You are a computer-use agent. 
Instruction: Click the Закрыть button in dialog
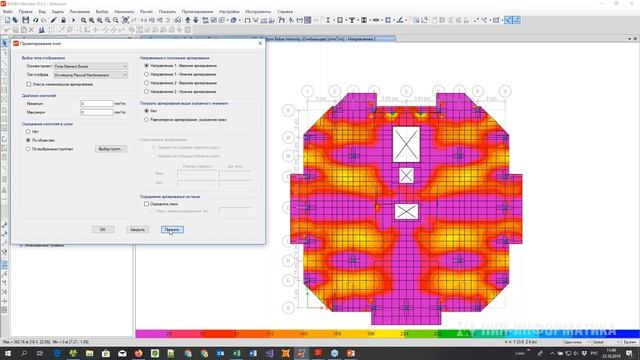(138, 229)
